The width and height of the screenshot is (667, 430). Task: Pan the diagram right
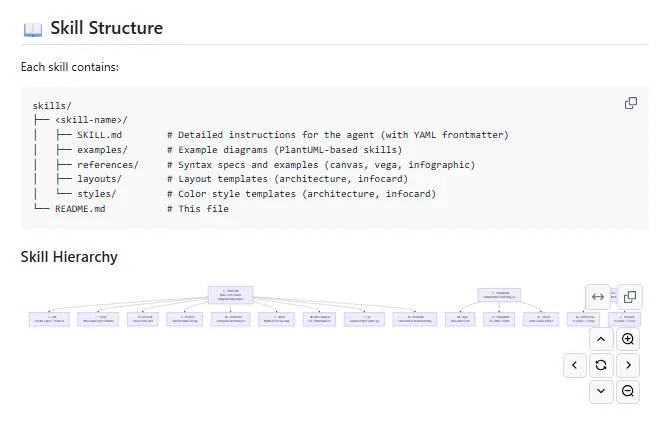click(628, 365)
